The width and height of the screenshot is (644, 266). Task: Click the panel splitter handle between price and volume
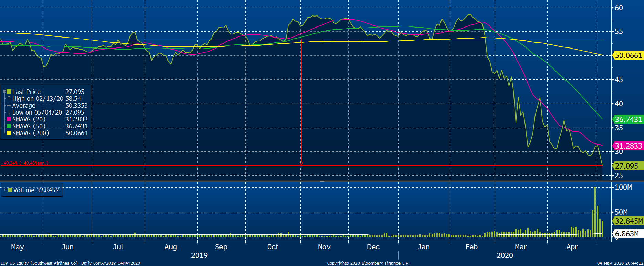point(322,181)
